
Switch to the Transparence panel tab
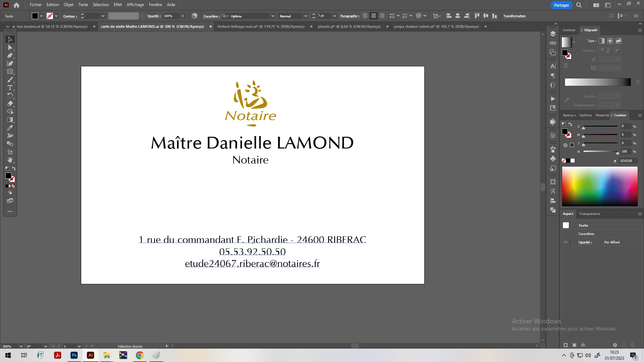pos(589,214)
